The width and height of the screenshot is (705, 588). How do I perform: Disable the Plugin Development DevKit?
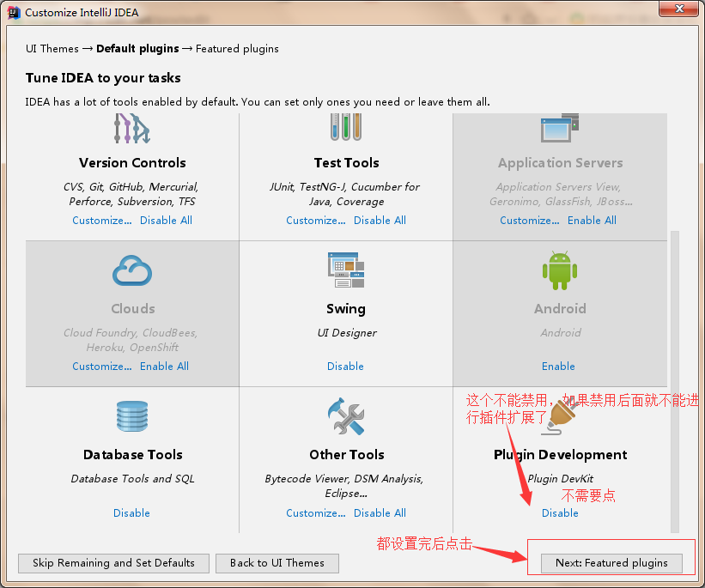pyautogui.click(x=560, y=513)
